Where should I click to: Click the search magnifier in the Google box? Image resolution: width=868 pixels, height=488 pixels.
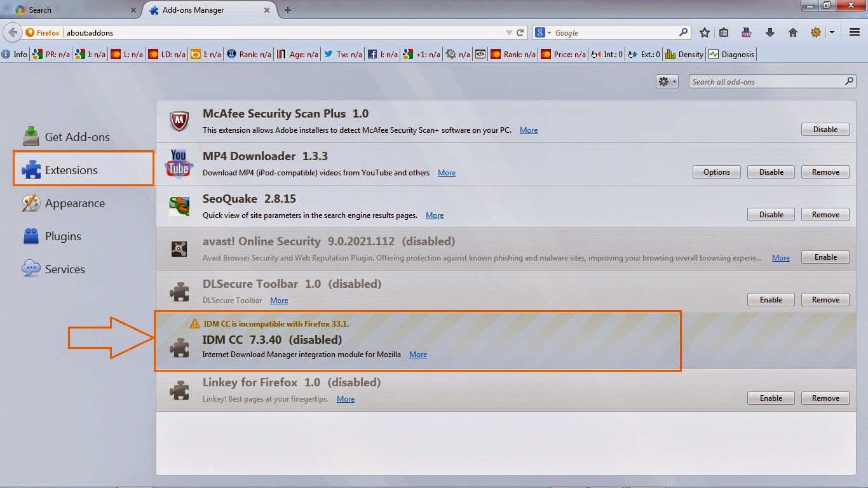click(x=684, y=32)
